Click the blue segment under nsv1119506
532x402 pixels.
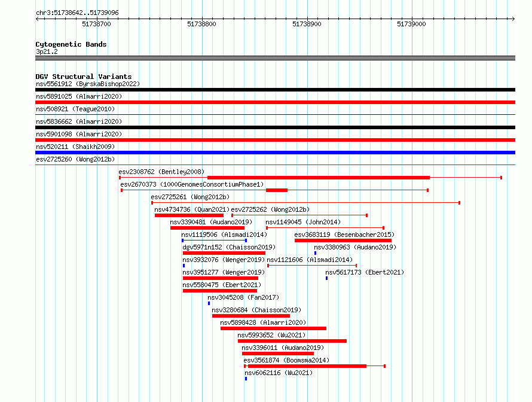[214, 240]
